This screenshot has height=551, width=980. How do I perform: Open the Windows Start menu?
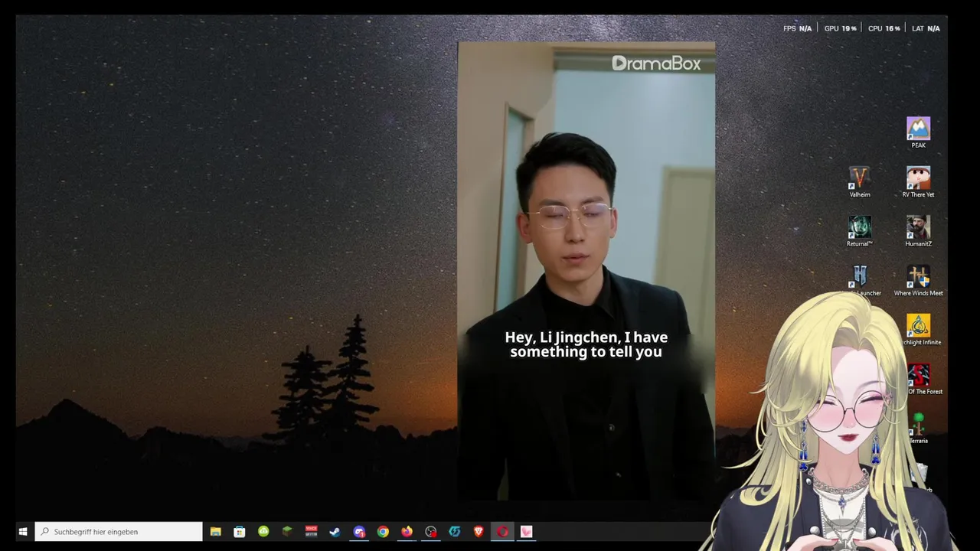point(23,532)
